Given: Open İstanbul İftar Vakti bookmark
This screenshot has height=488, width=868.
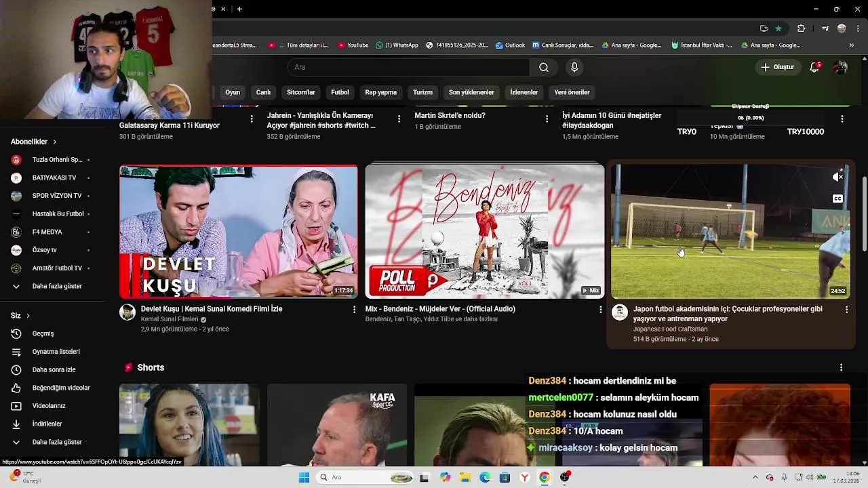Looking at the screenshot, I should coord(702,45).
